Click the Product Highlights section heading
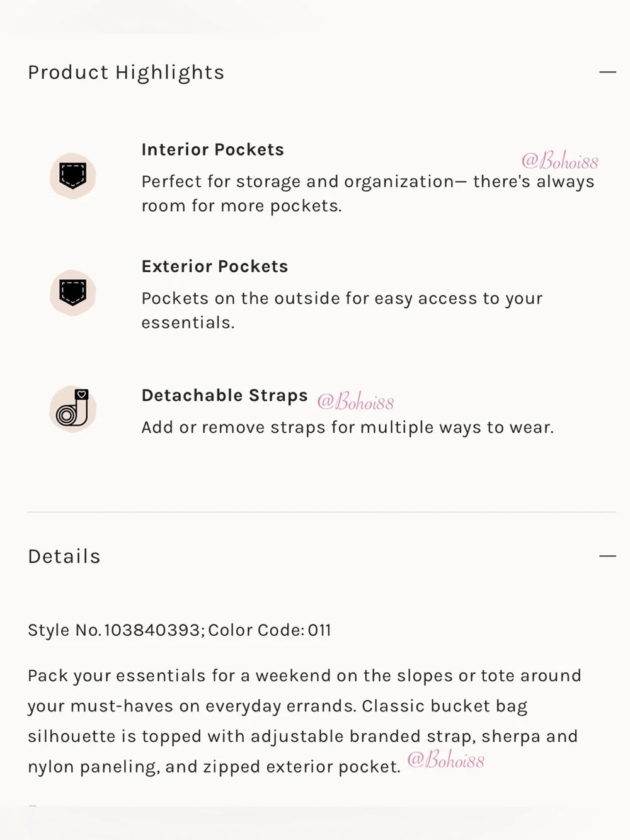Screen dimensions: 630x840 click(x=126, y=73)
